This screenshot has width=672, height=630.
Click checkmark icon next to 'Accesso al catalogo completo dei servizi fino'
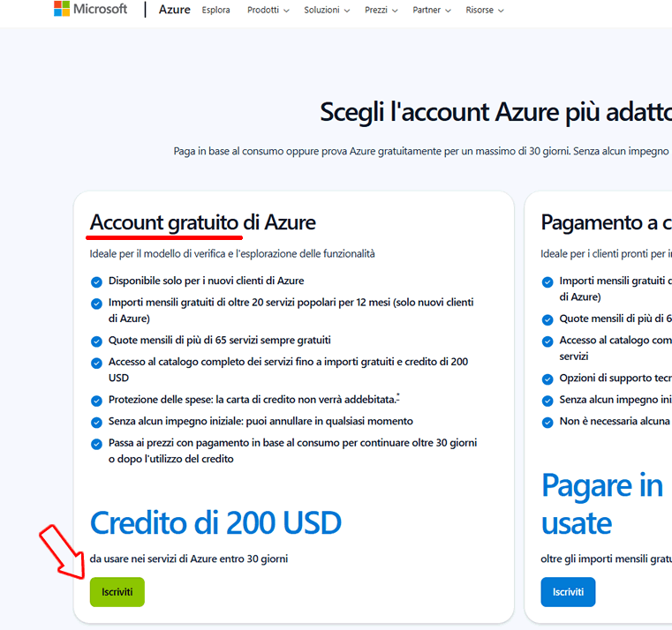pos(96,364)
